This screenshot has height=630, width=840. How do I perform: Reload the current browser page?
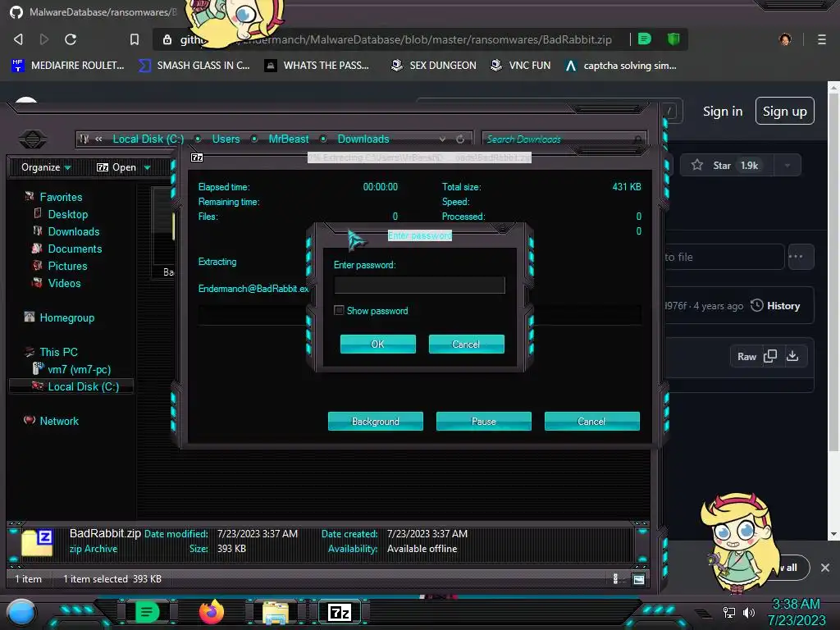click(71, 39)
